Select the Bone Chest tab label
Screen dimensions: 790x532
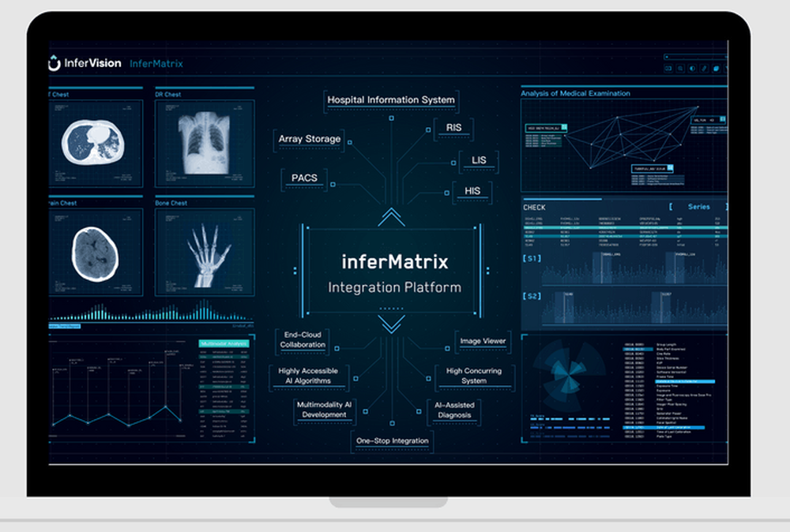click(171, 203)
